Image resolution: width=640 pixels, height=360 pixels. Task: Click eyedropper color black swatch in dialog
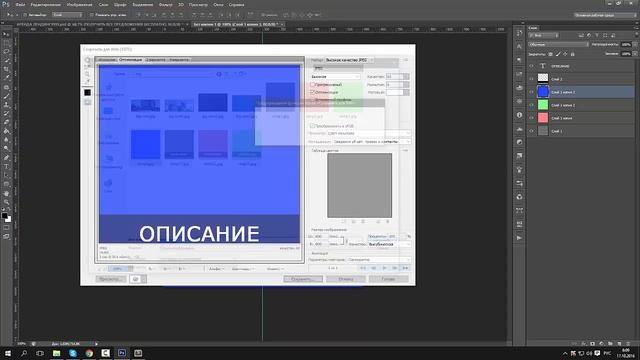(87, 93)
